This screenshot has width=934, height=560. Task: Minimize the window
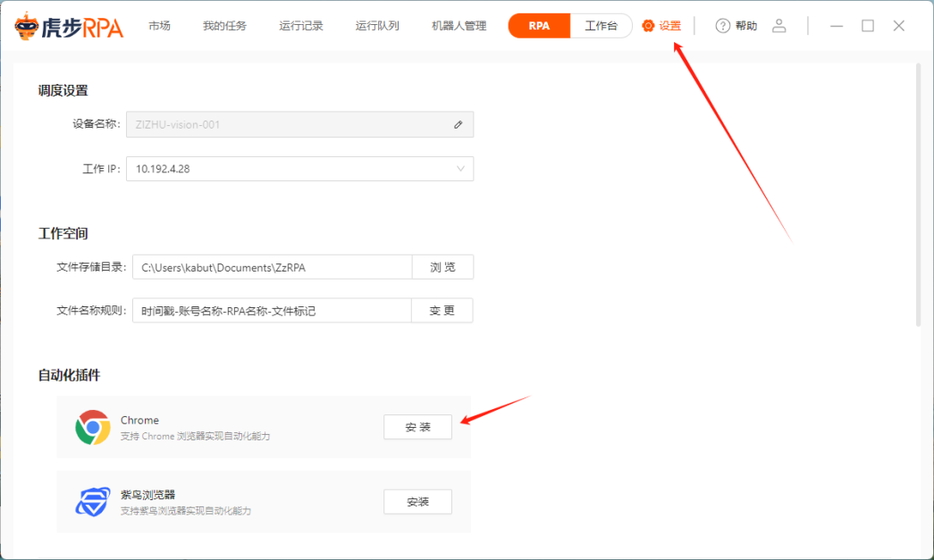[837, 26]
